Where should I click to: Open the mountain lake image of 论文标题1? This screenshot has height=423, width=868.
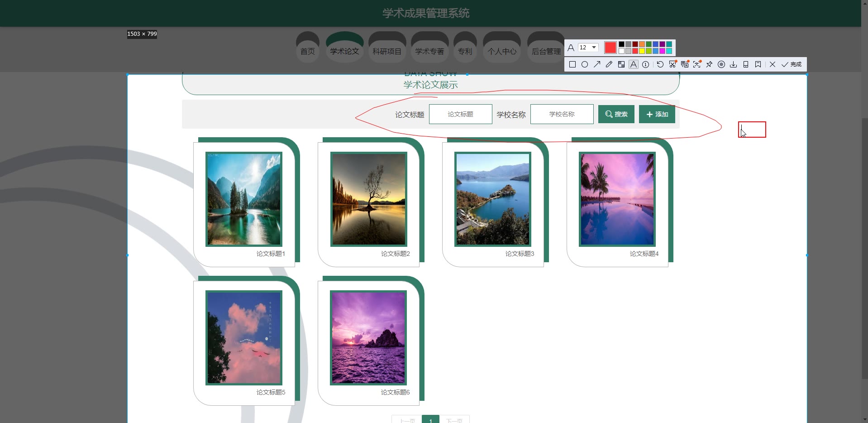click(244, 199)
